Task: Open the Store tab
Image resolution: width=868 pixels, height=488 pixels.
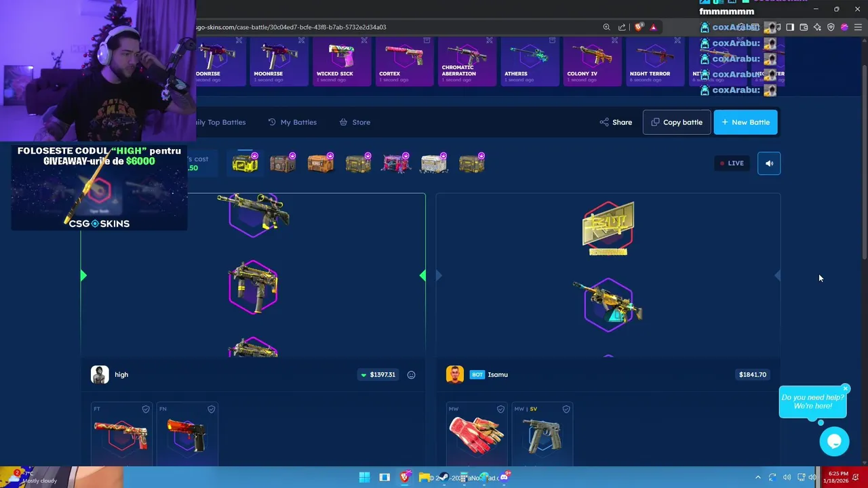Action: (x=355, y=122)
